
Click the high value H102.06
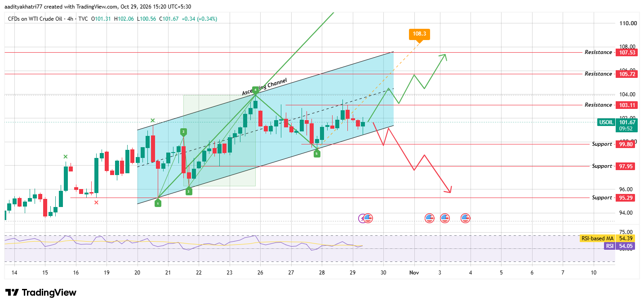coord(124,19)
